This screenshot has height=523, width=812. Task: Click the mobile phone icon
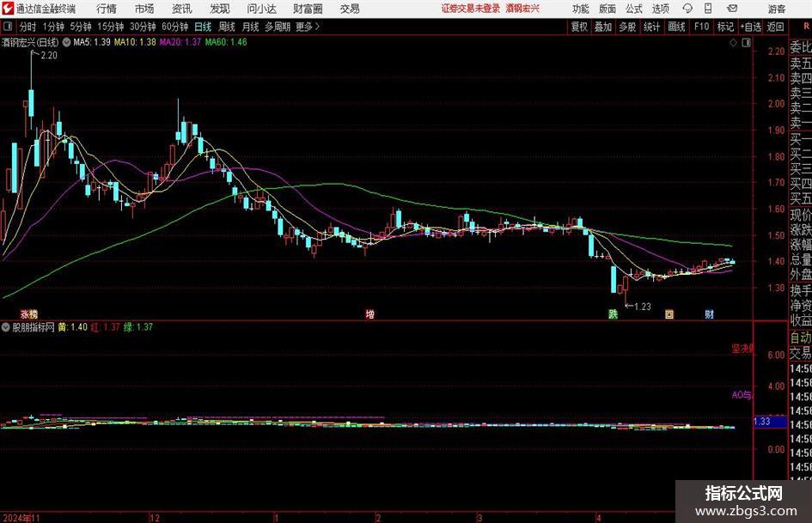708,9
